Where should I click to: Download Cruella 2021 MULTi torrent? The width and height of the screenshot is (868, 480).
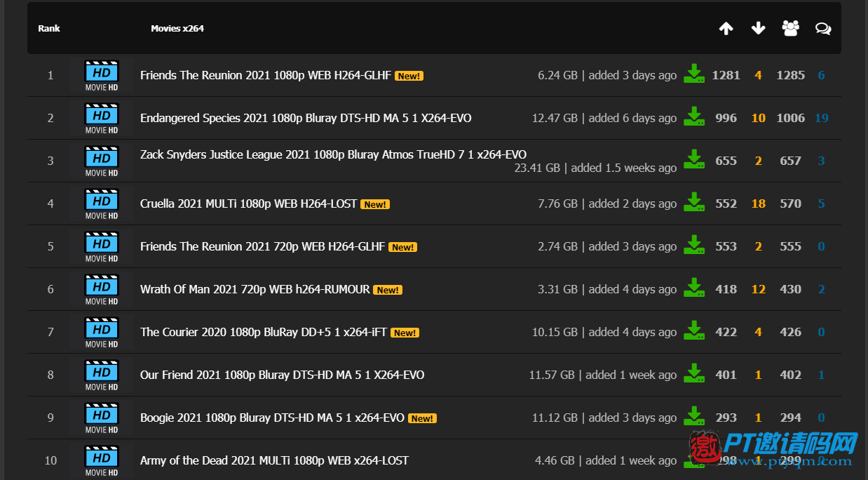point(694,202)
